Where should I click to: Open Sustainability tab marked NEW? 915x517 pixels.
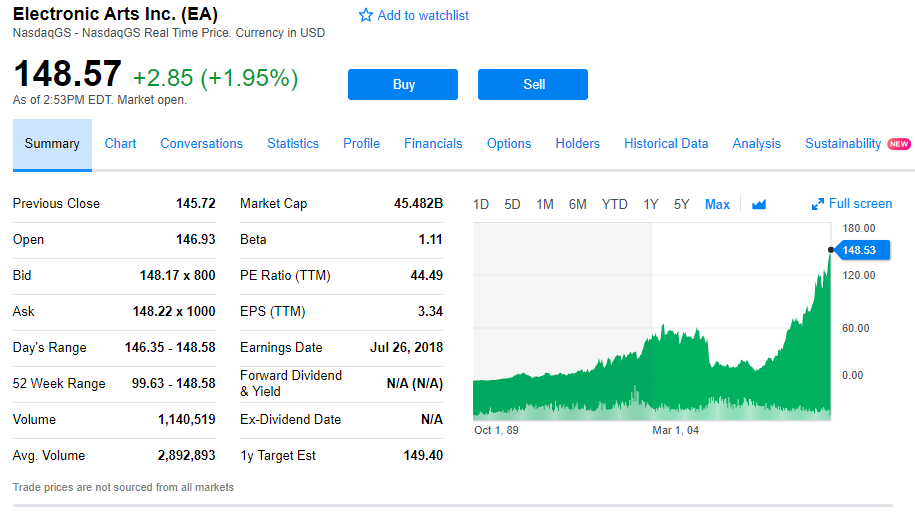tap(843, 143)
